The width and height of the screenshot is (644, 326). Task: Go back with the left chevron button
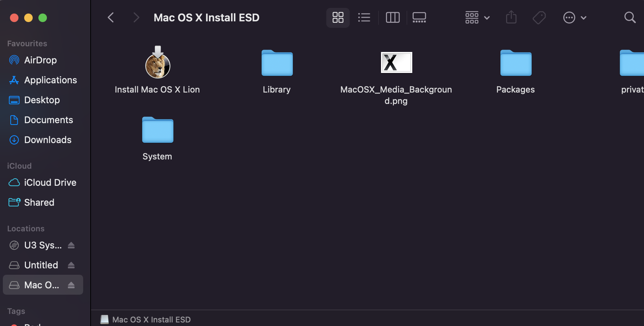coord(111,17)
